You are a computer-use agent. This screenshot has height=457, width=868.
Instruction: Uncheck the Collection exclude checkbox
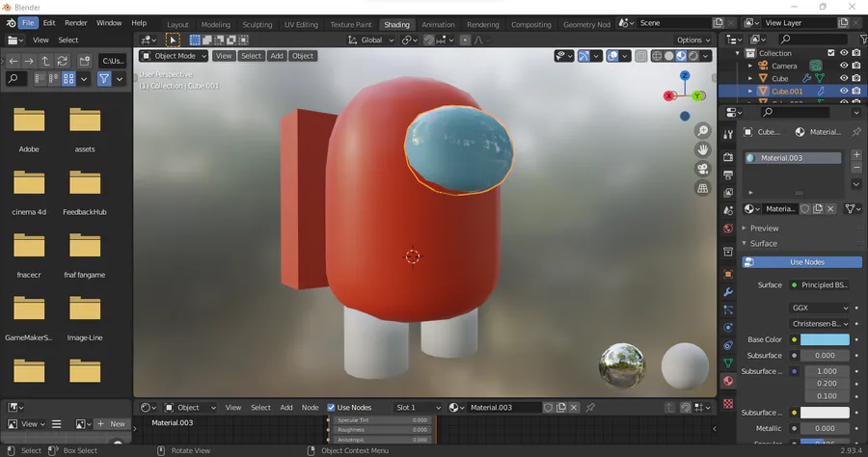(831, 53)
